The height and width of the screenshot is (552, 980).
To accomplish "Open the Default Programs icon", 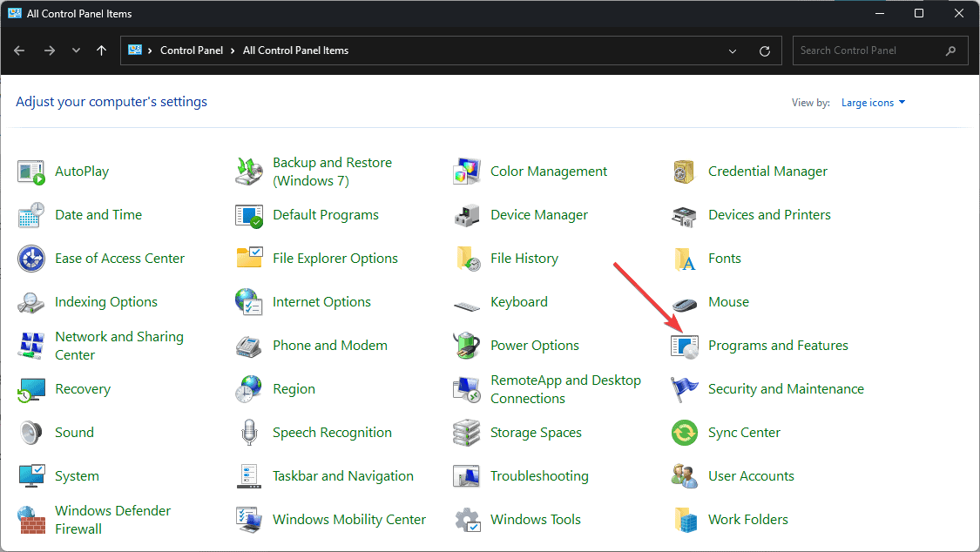I will (249, 215).
